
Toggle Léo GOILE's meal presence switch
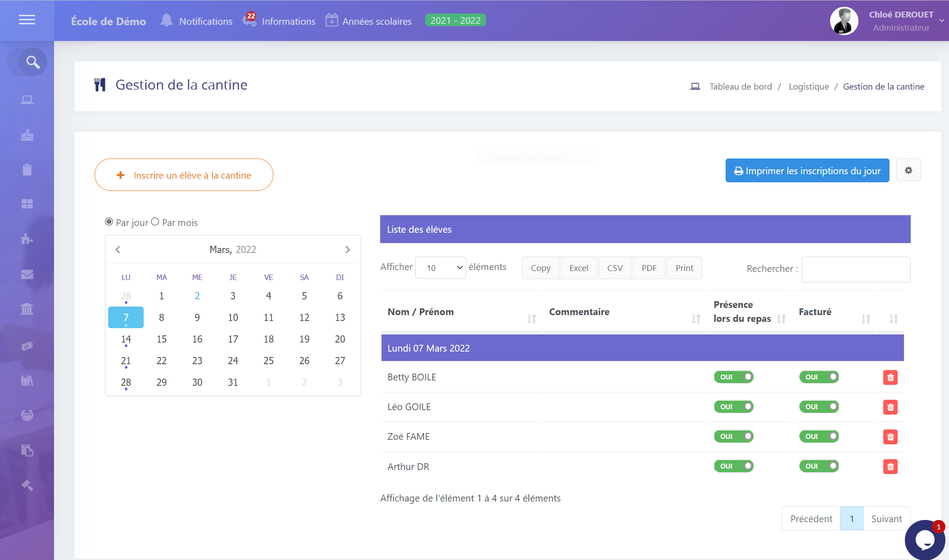click(733, 406)
